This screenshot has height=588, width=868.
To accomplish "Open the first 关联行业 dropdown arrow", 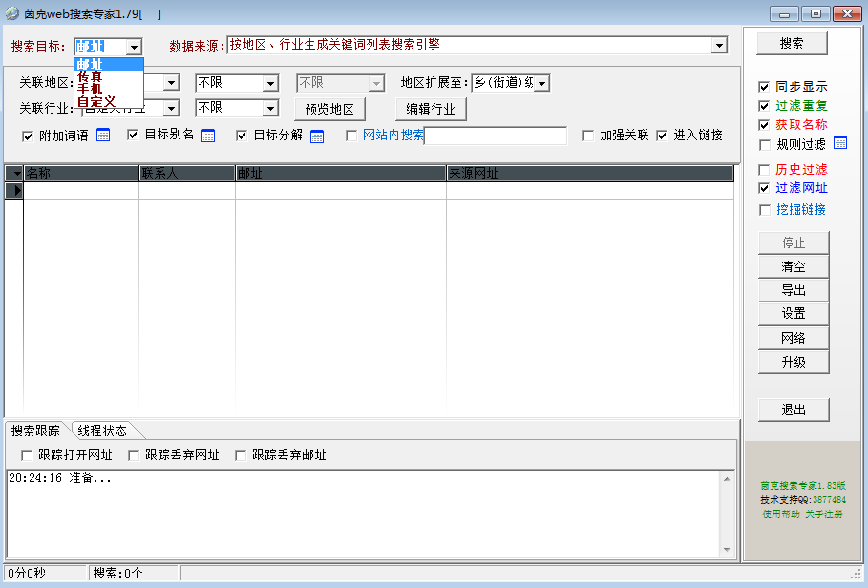I will 171,109.
